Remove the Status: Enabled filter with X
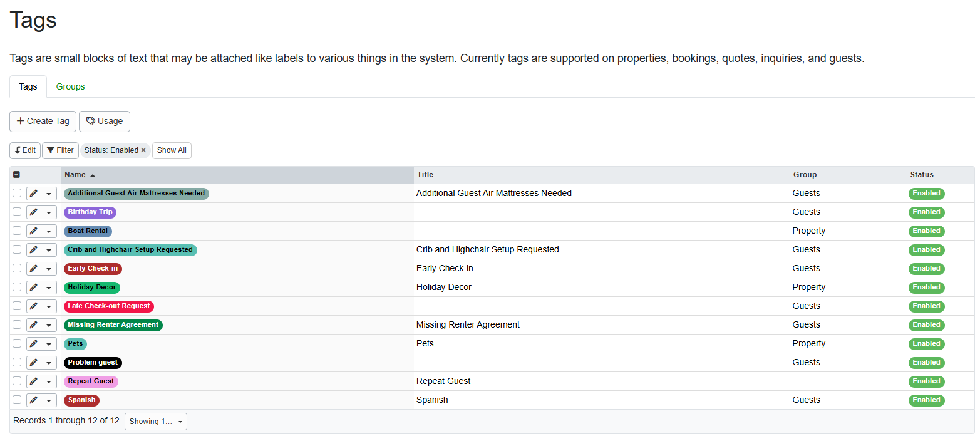Image resolution: width=980 pixels, height=441 pixels. 143,150
